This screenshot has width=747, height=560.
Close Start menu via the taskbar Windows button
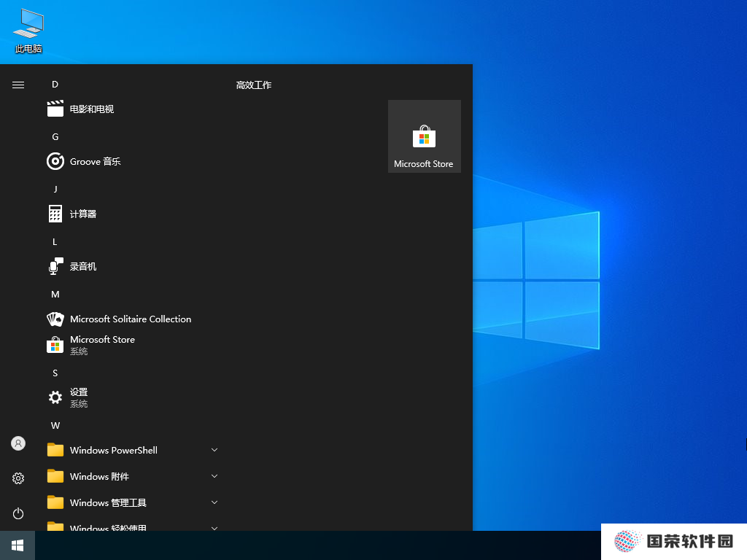18,545
